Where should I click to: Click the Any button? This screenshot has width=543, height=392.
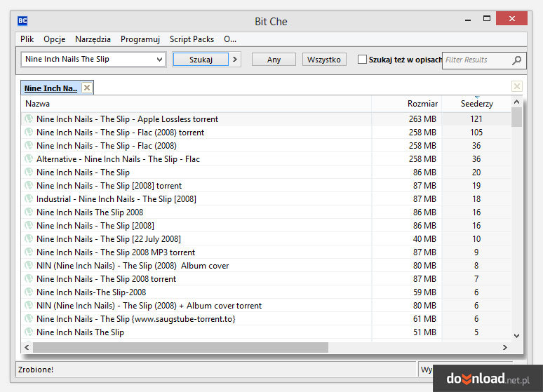[x=274, y=59]
